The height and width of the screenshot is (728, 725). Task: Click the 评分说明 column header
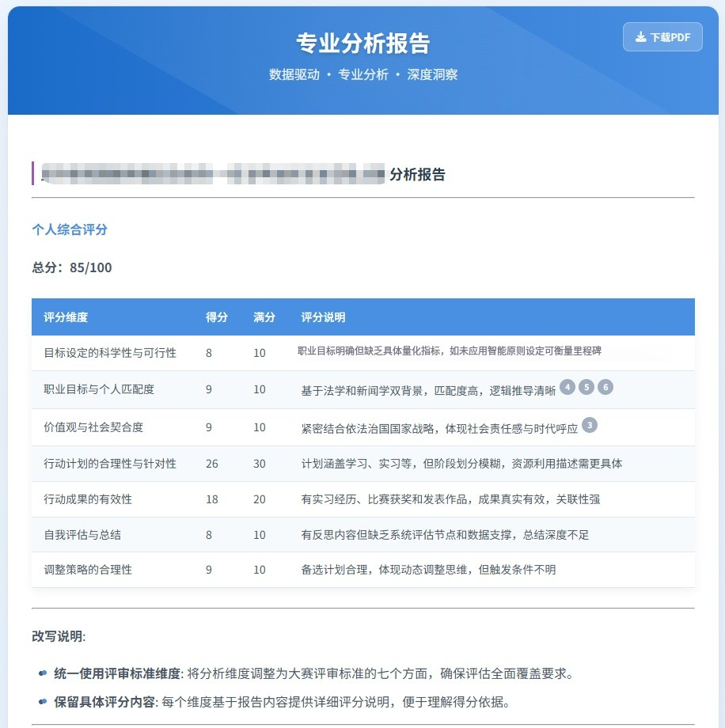point(323,317)
